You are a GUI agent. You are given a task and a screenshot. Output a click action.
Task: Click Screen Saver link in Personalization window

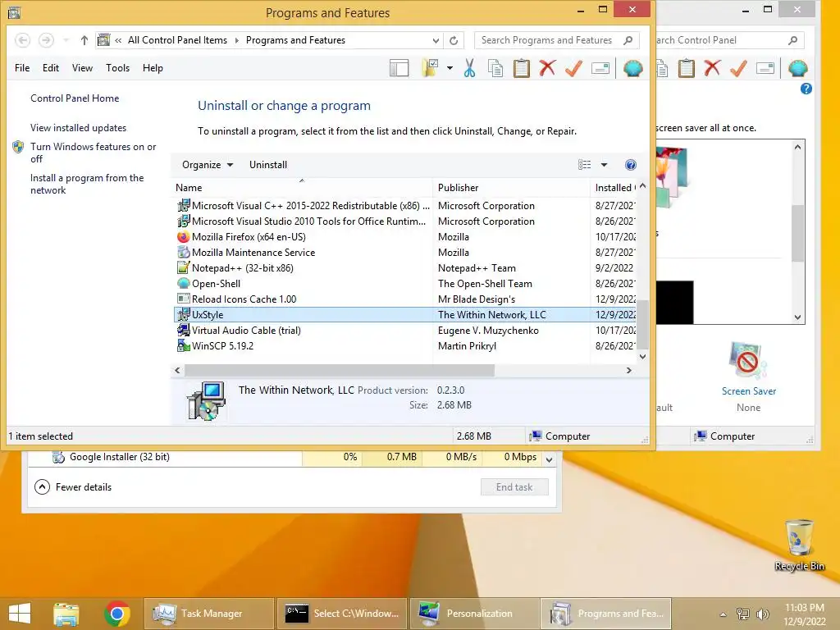click(748, 391)
